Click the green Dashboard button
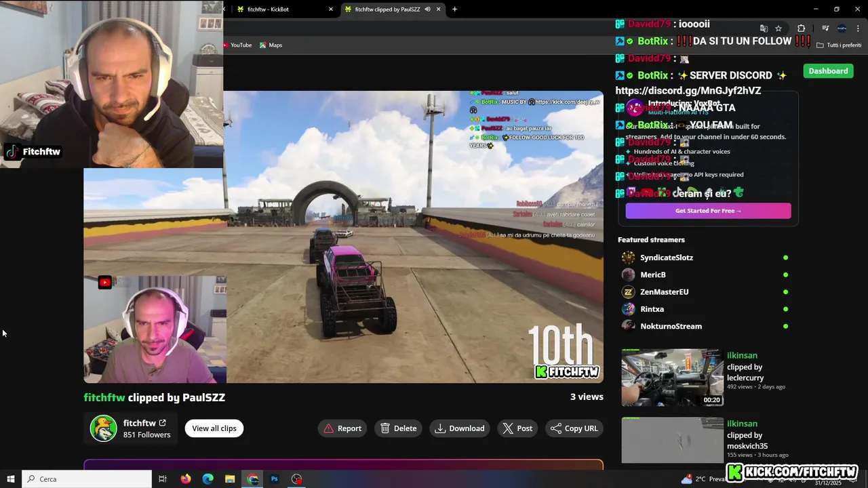Screen dimensions: 868x488 (x=828, y=71)
